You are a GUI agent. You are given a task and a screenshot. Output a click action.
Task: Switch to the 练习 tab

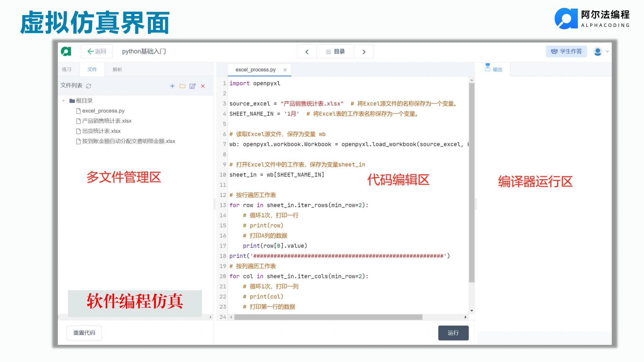pos(66,69)
